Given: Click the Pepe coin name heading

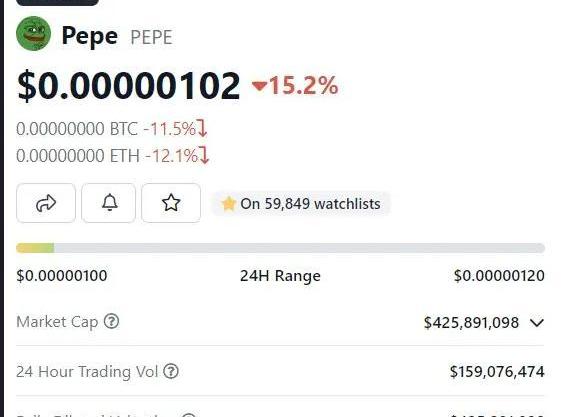Looking at the screenshot, I should coord(90,36).
